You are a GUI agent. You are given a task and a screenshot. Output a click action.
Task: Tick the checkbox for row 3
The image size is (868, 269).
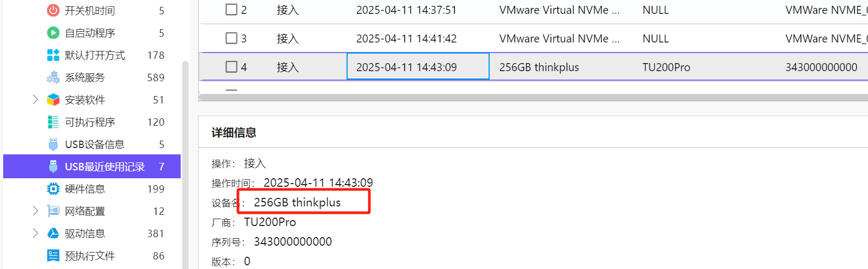pyautogui.click(x=231, y=38)
